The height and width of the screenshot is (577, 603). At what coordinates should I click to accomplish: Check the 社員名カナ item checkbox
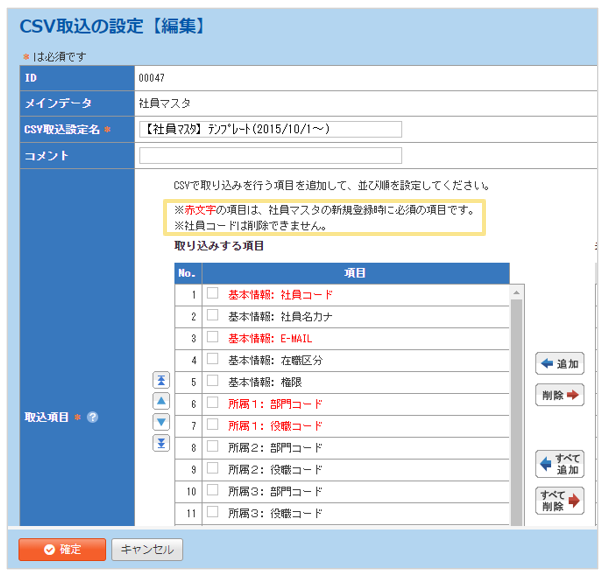pyautogui.click(x=212, y=316)
